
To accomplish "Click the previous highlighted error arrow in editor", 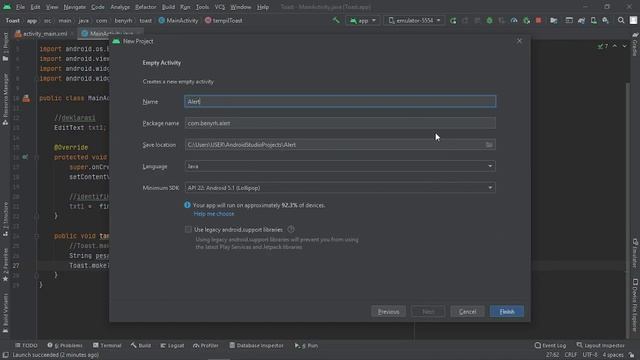I will pyautogui.click(x=615, y=46).
